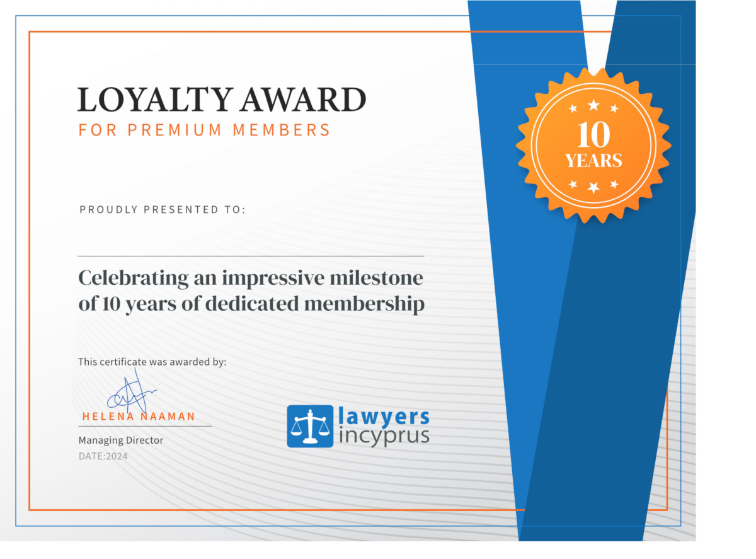756x559 pixels.
Task: Select the 10 YEARS badge seal
Action: tap(595, 144)
